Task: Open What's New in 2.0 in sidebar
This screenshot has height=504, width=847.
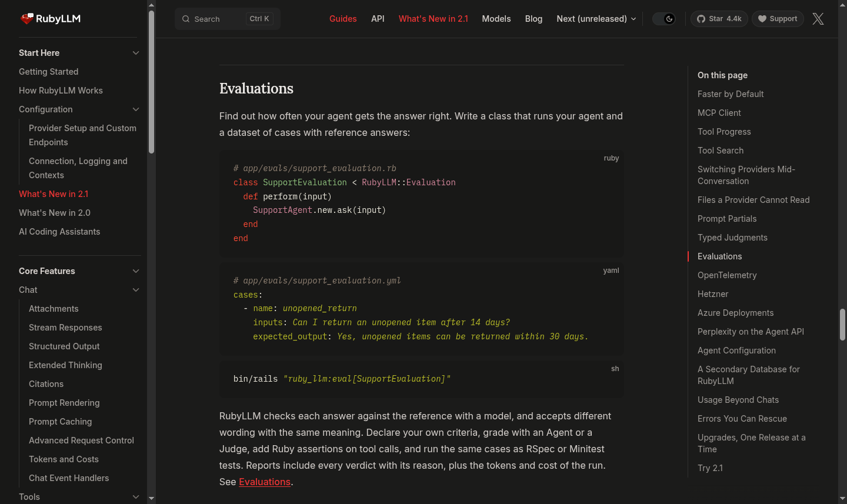Action: click(55, 213)
